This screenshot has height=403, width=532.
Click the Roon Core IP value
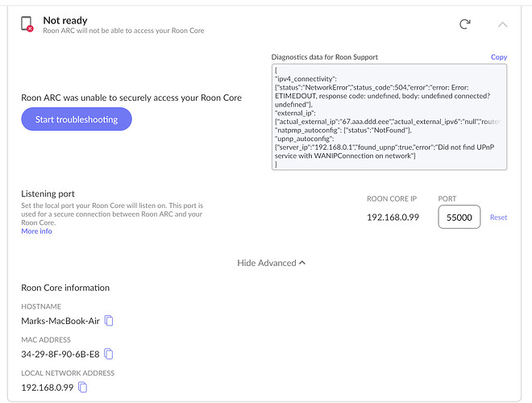(393, 218)
